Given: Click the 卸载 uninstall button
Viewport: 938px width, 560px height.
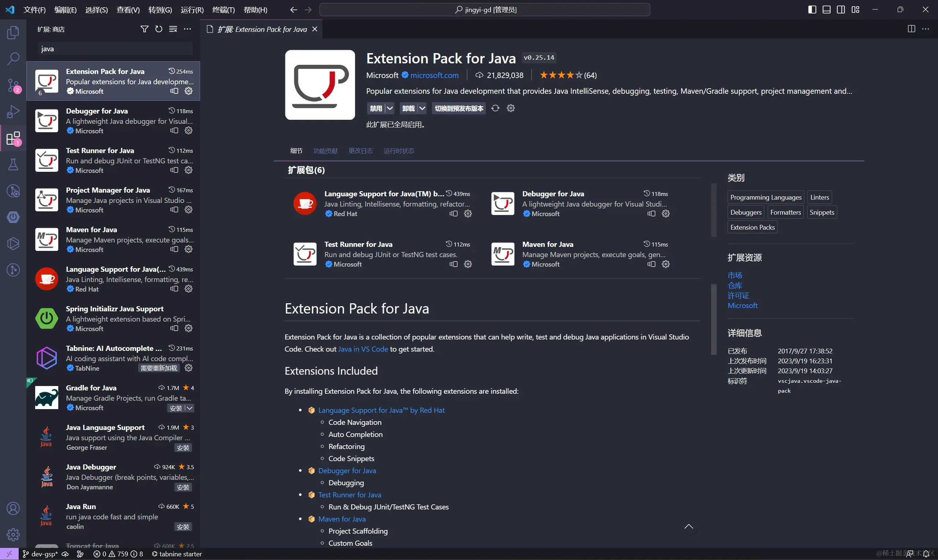Looking at the screenshot, I should (408, 108).
